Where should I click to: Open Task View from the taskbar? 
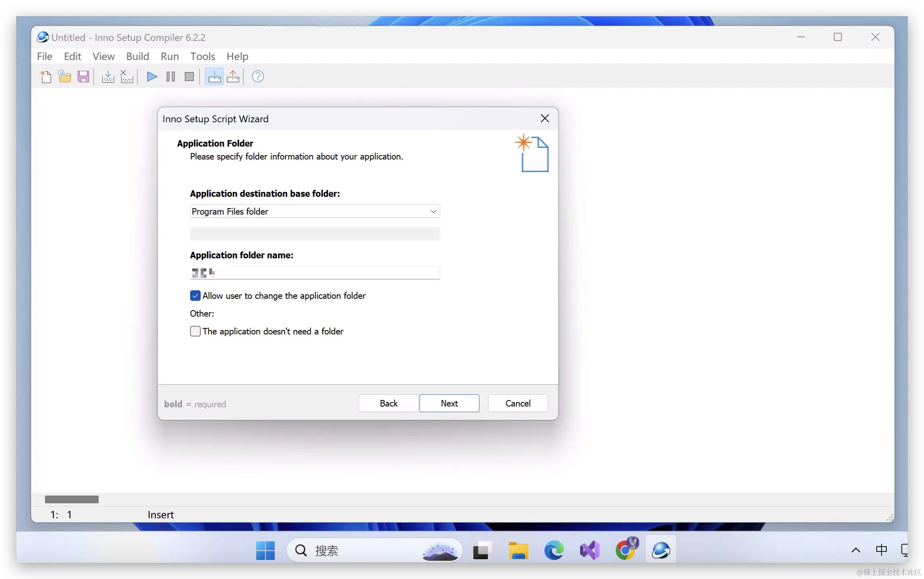click(x=483, y=551)
